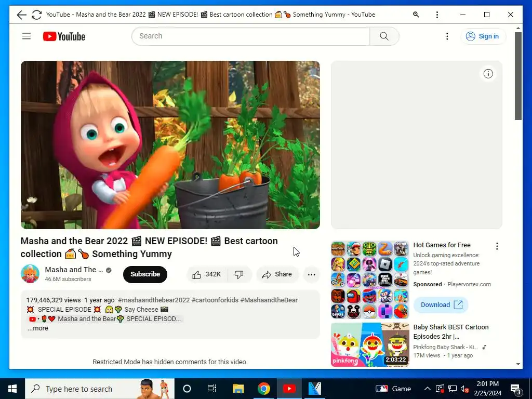The height and width of the screenshot is (399, 532).
Task: Open Google Chrome from taskbar
Action: [263, 389]
